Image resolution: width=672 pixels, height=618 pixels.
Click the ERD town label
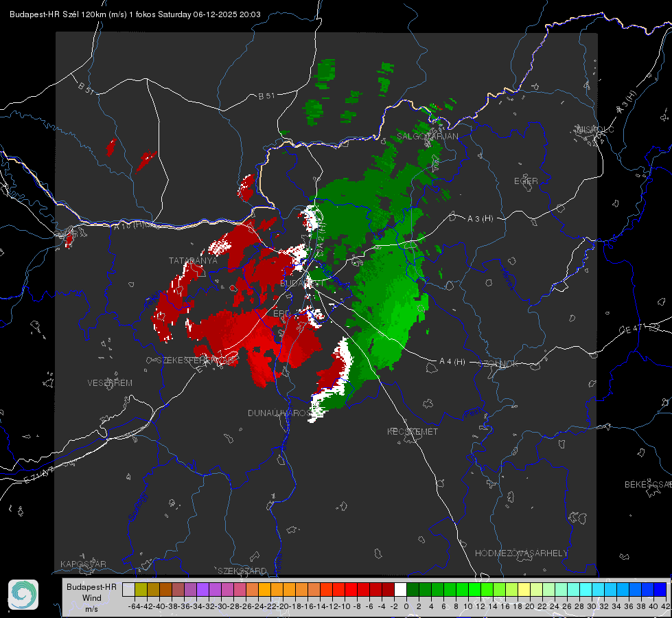[281, 314]
